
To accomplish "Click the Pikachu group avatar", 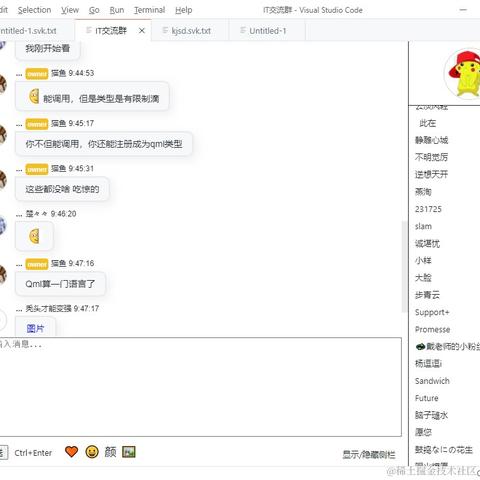I will (463, 74).
